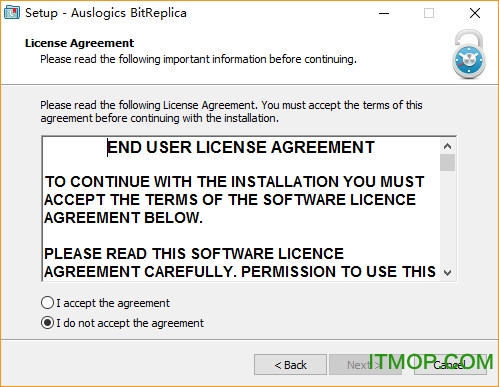Cancel the BitReplica installation

point(450,365)
